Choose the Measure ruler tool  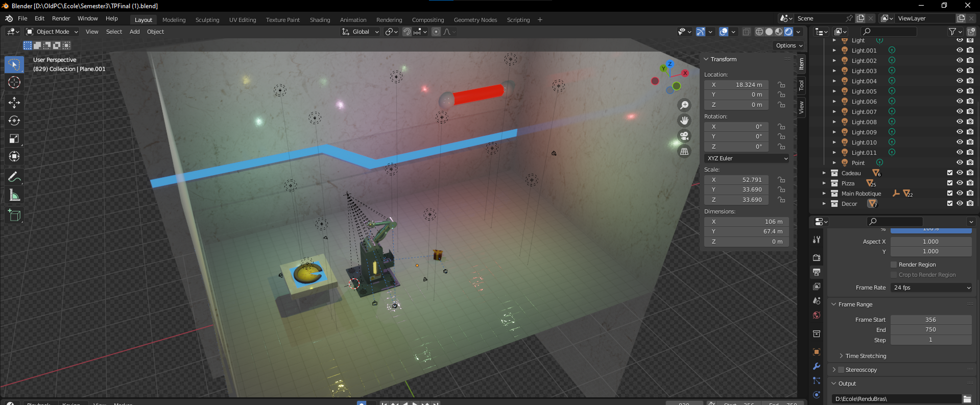pyautogui.click(x=14, y=195)
